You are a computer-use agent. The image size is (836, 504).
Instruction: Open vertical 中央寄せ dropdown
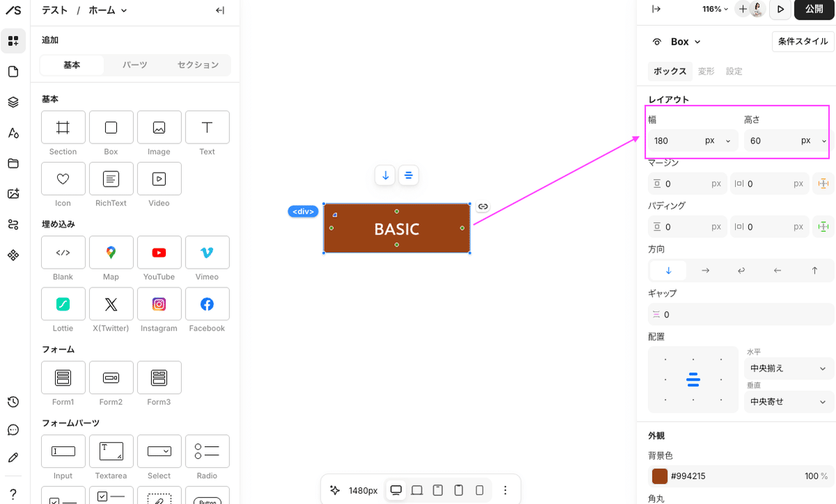tap(789, 402)
